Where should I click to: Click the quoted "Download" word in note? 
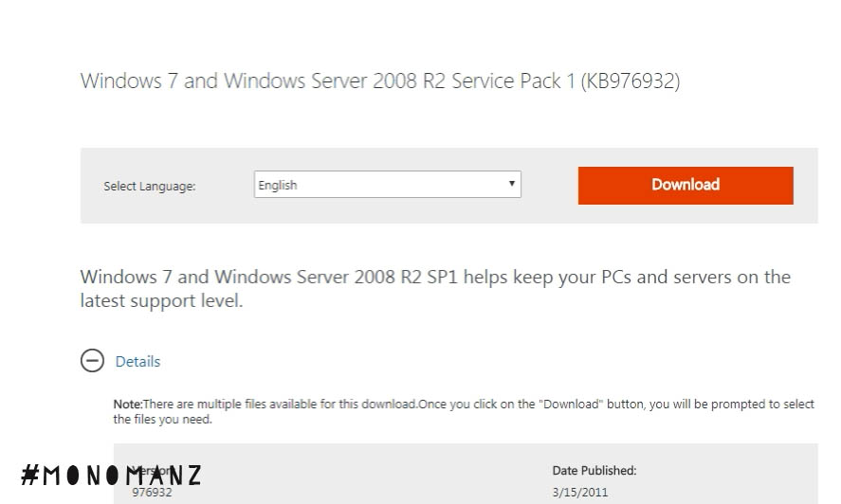[571, 404]
